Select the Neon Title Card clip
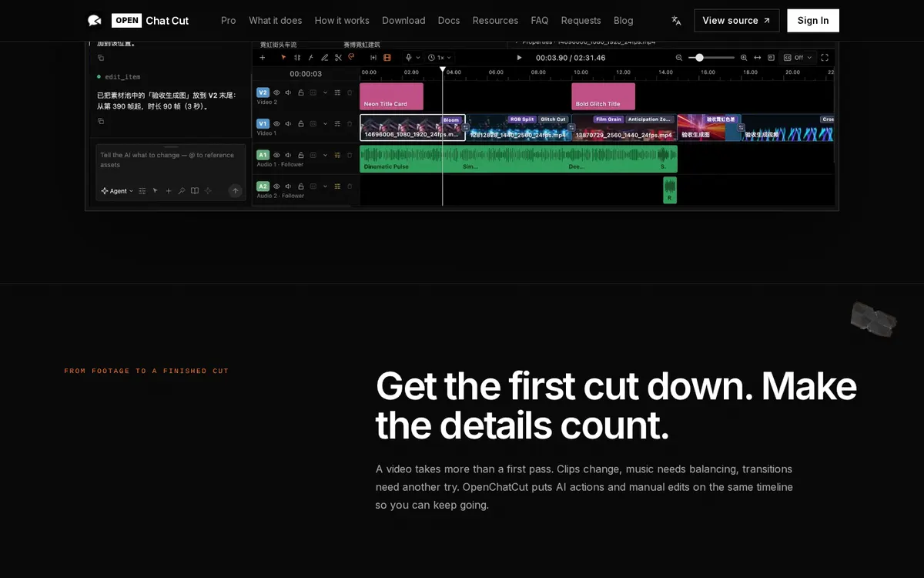The height and width of the screenshot is (578, 924). [x=392, y=96]
